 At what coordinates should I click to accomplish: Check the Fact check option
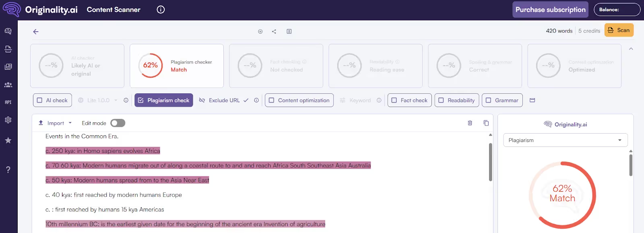coord(394,100)
